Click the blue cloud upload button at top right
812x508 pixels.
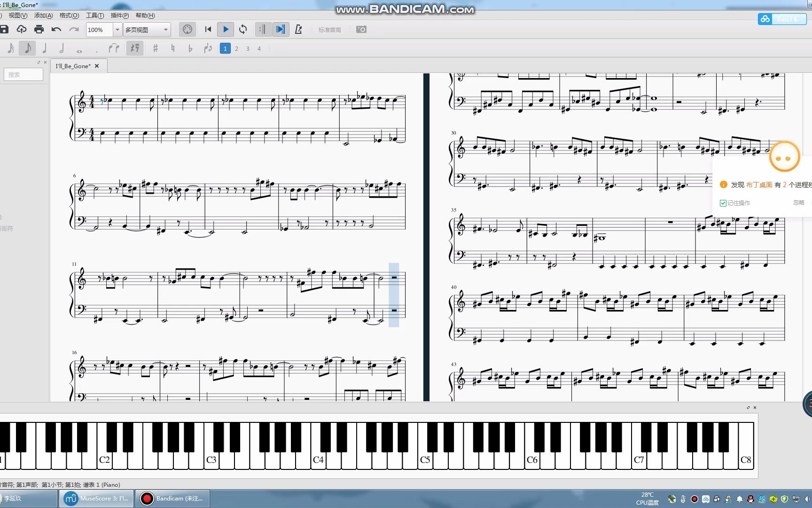pyautogui.click(x=782, y=19)
